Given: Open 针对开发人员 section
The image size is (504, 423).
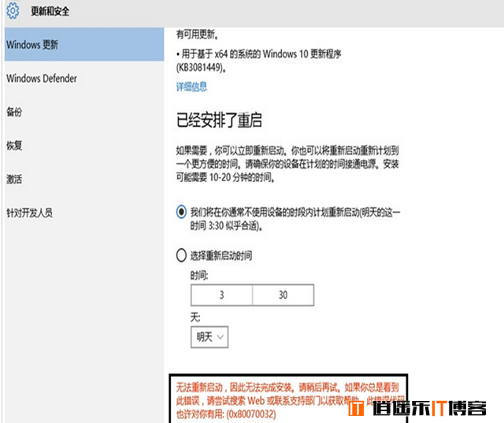Looking at the screenshot, I should coord(30,213).
